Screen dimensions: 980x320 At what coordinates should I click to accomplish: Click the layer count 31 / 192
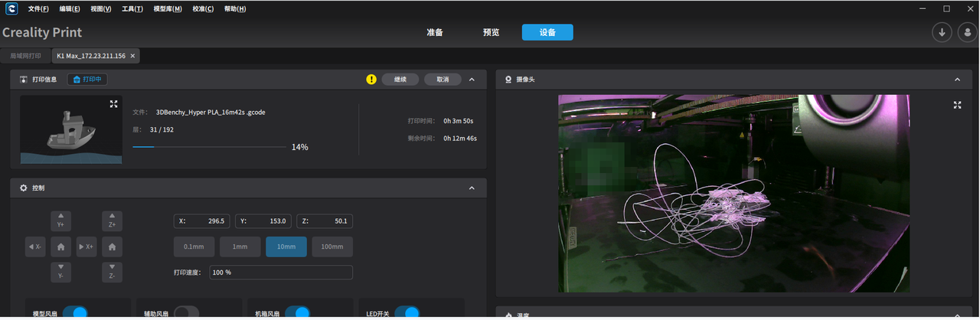click(x=162, y=129)
